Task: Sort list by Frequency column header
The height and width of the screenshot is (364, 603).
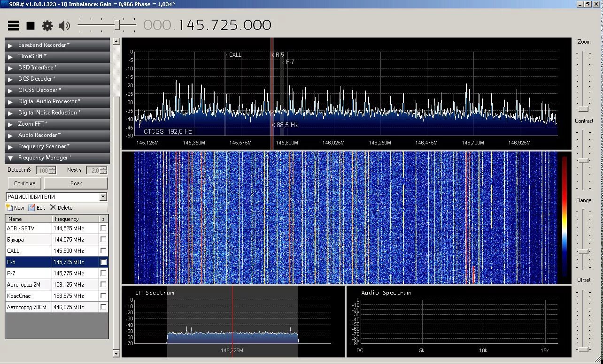Action: coord(75,219)
